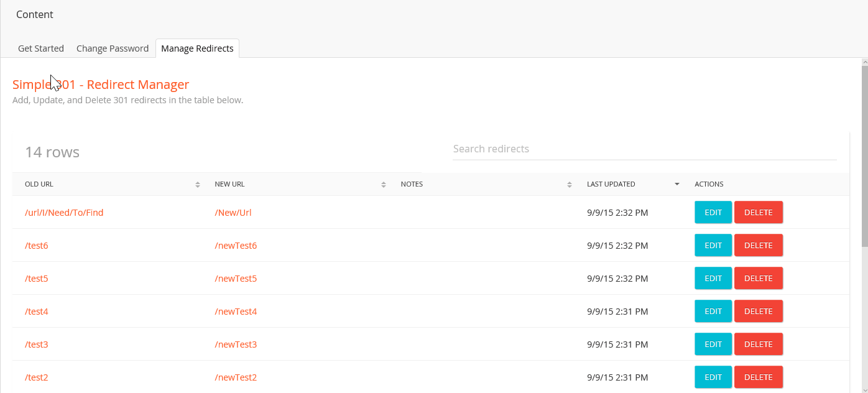Image resolution: width=868 pixels, height=393 pixels.
Task: Click the NOTES column header
Action: [412, 185]
